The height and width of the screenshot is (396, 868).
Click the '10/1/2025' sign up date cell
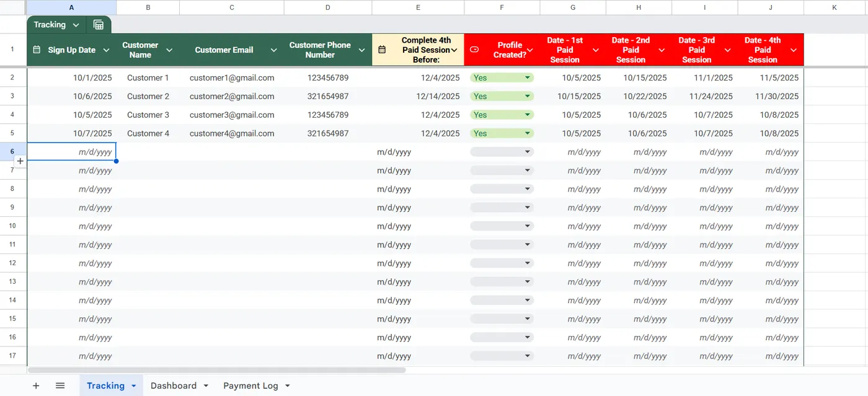(72, 77)
